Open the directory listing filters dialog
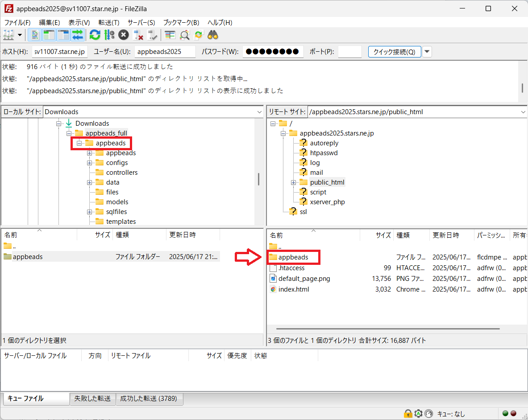528x420 pixels. pos(170,35)
